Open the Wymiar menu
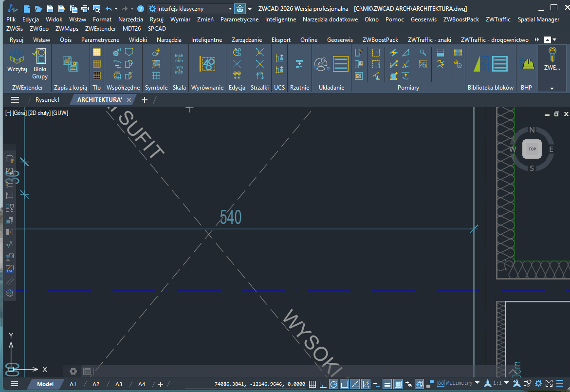This screenshot has width=570, height=392. click(x=180, y=19)
